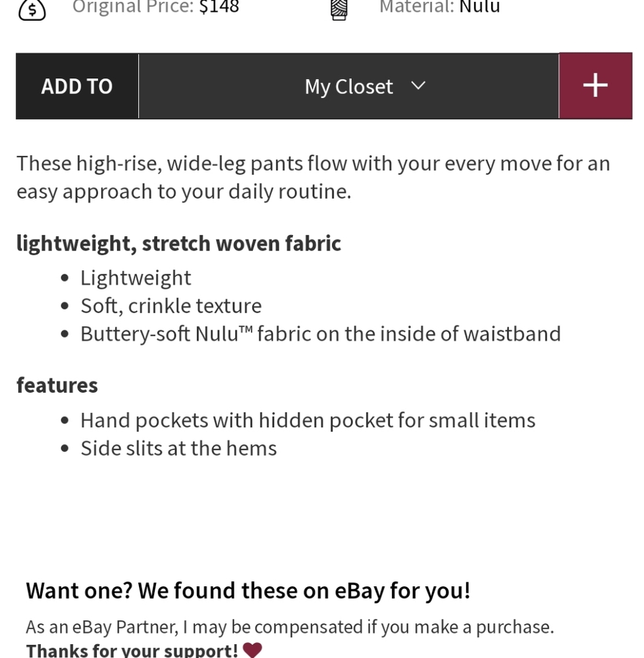
Task: Click the high-rise wide-leg pants description paragraph
Action: tap(313, 177)
